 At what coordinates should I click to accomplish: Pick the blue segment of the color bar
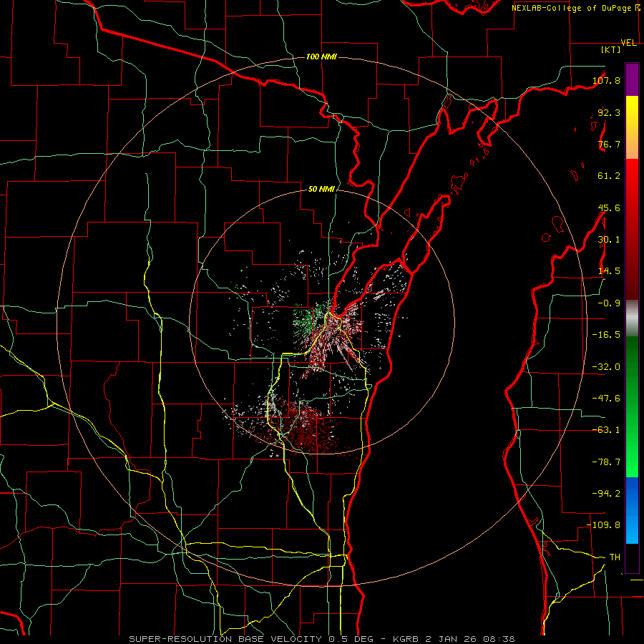coord(632,510)
